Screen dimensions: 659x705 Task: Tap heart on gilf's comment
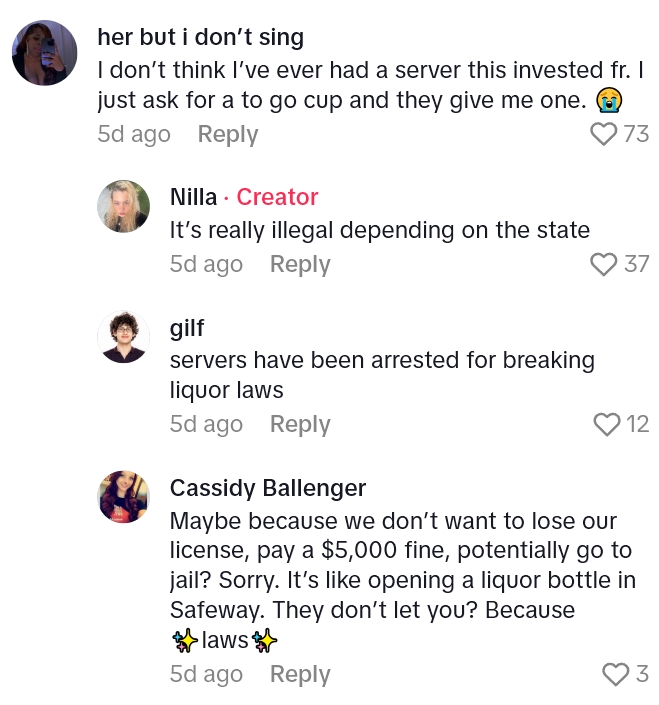tap(607, 425)
